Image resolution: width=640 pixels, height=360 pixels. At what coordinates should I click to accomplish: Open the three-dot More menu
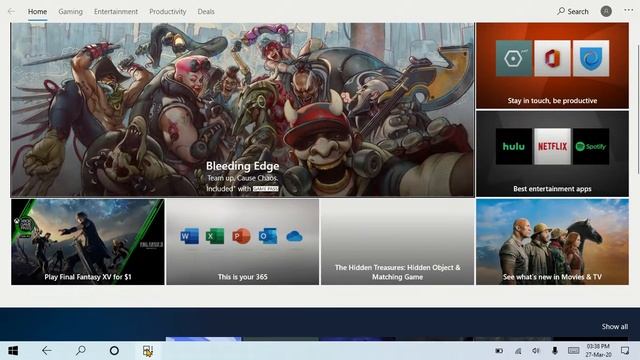click(x=629, y=11)
